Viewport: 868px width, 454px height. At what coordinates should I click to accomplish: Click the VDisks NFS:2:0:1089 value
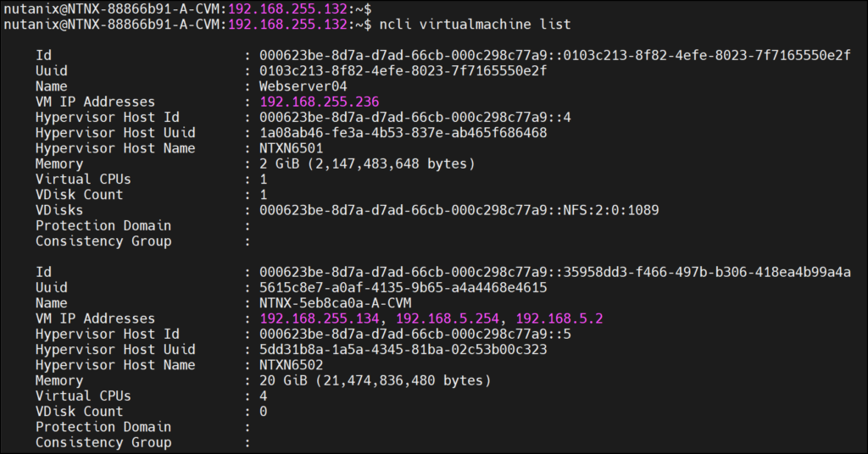[x=459, y=210]
